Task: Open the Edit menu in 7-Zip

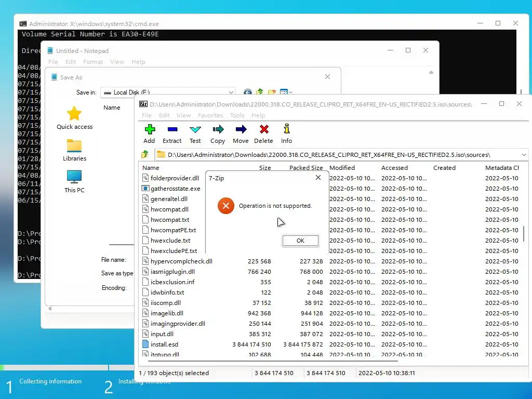Action: coord(164,115)
